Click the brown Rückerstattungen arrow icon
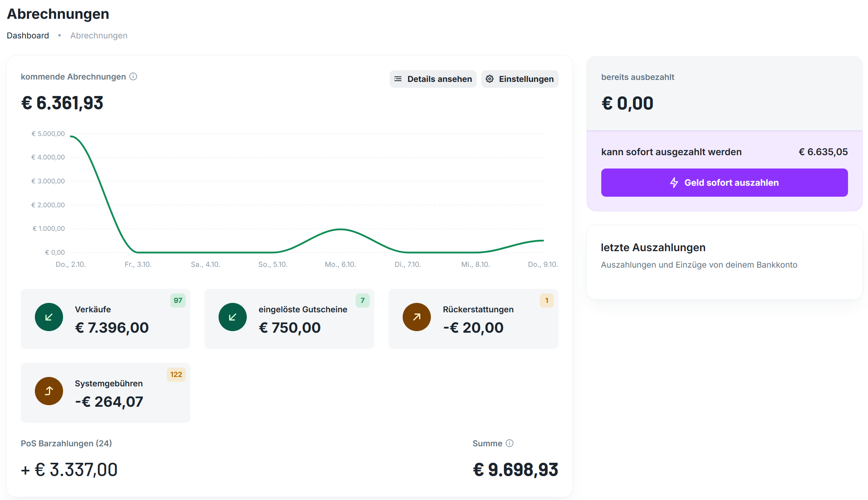The width and height of the screenshot is (868, 500). 416,317
